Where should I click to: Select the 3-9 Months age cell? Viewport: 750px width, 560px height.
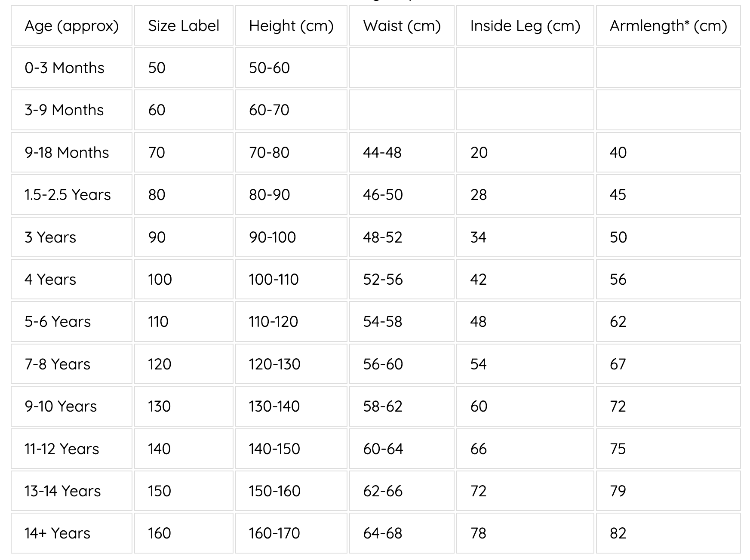pyautogui.click(x=64, y=110)
